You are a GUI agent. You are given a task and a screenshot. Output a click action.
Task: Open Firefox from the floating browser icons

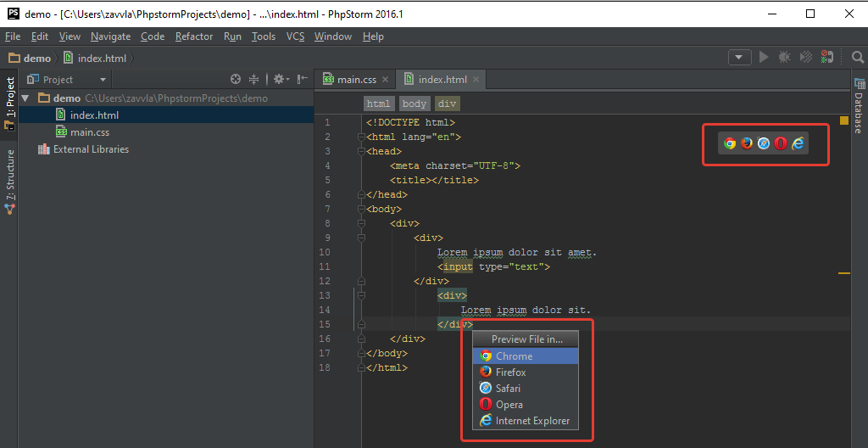point(747,143)
